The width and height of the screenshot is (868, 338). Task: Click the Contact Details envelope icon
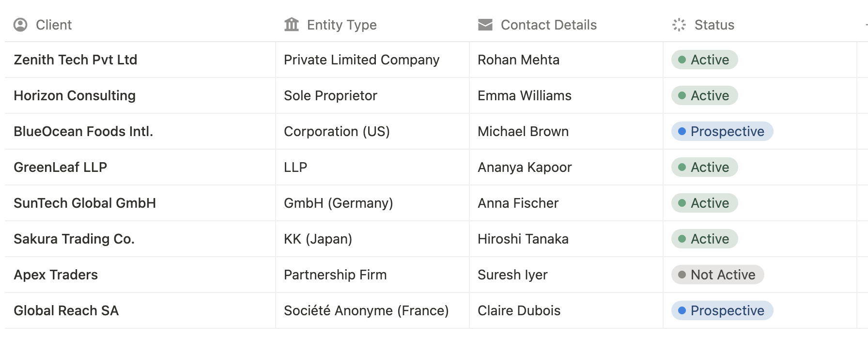(485, 25)
